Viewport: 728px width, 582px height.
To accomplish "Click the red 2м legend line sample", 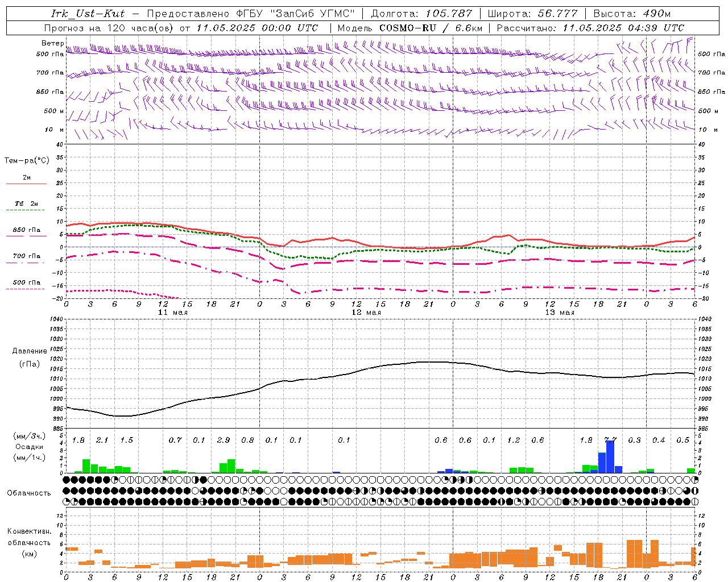I will 27,184.
